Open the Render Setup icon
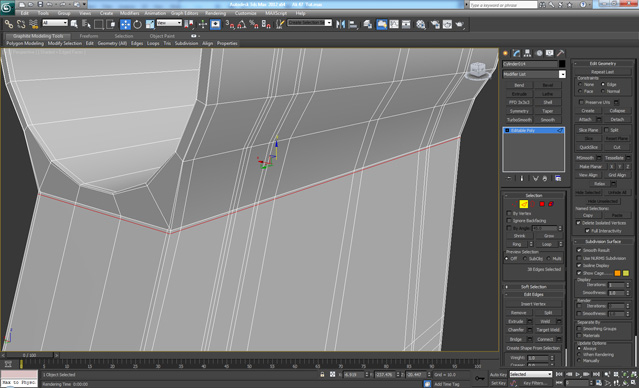The height and width of the screenshot is (388, 639). 435,24
